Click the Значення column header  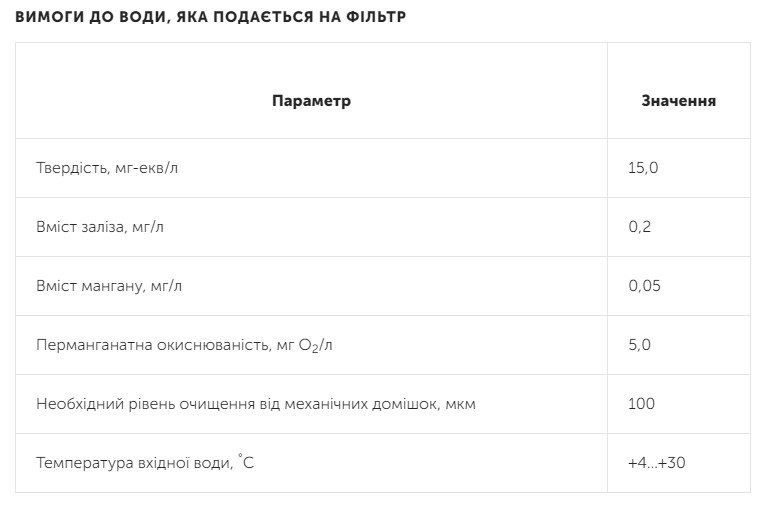pyautogui.click(x=678, y=101)
